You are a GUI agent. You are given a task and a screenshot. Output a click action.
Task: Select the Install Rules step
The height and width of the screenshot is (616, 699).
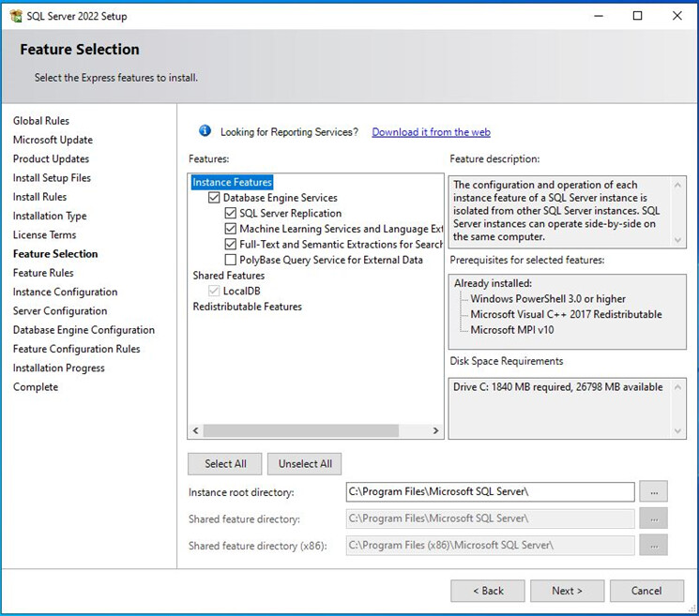39,197
